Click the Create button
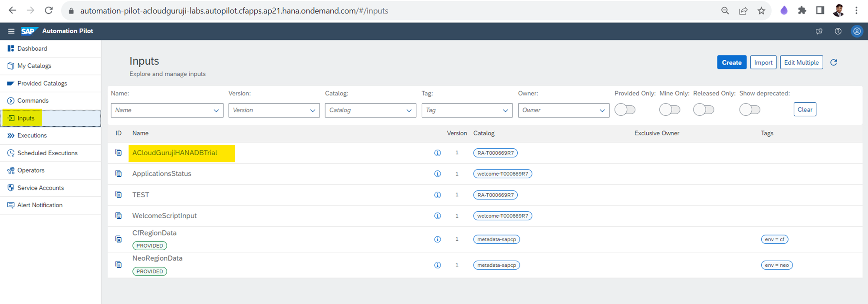 pyautogui.click(x=731, y=62)
